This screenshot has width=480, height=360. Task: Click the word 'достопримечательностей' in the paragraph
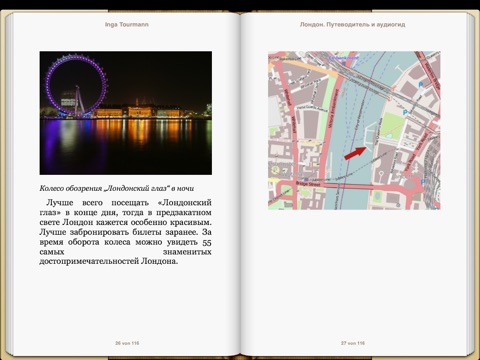coord(89,261)
